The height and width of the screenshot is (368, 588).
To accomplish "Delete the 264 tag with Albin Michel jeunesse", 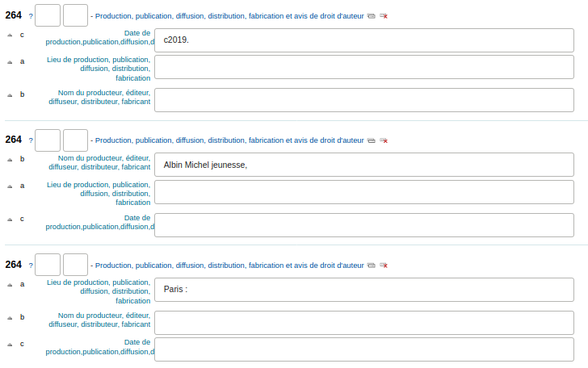I will tap(384, 140).
